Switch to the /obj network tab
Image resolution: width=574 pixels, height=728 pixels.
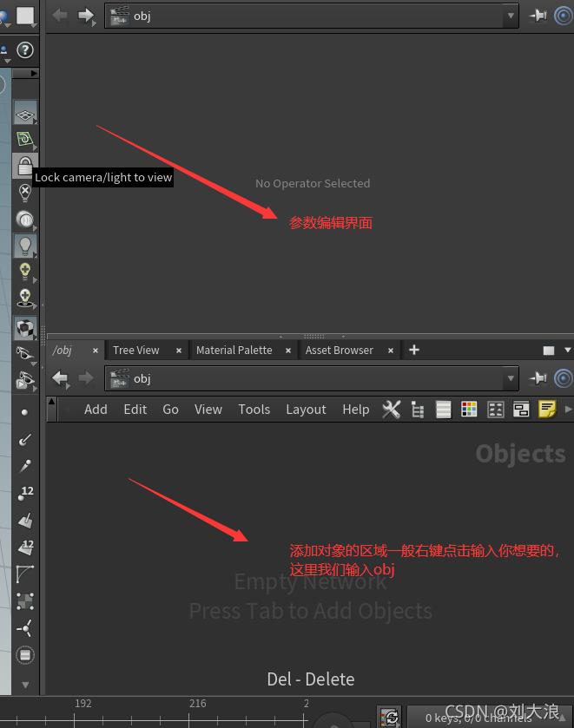(63, 350)
